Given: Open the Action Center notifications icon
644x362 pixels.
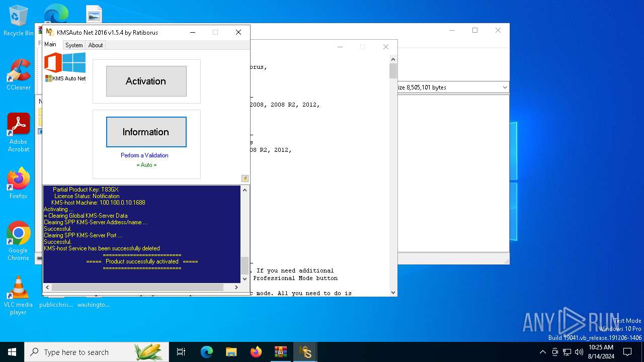Looking at the screenshot, I should (x=627, y=352).
